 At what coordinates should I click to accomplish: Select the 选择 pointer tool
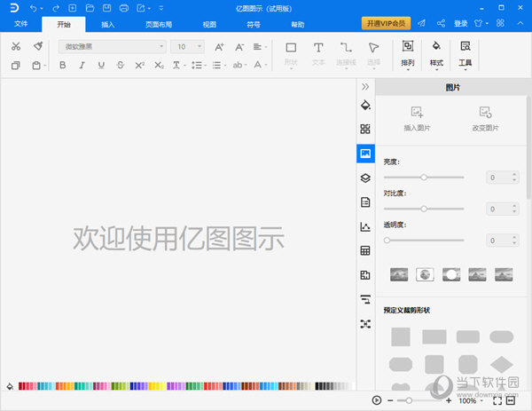coord(373,54)
